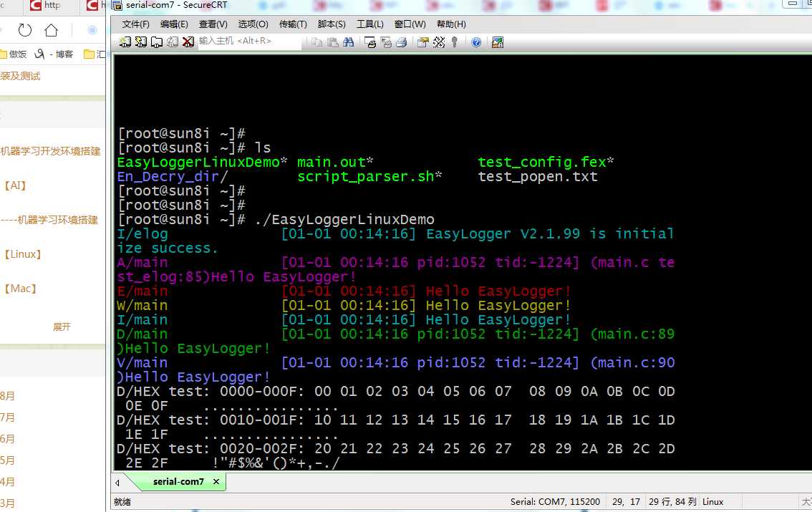Click 'Serial: COM7, 115200' in status bar
The height and width of the screenshot is (512, 812).
(x=555, y=502)
